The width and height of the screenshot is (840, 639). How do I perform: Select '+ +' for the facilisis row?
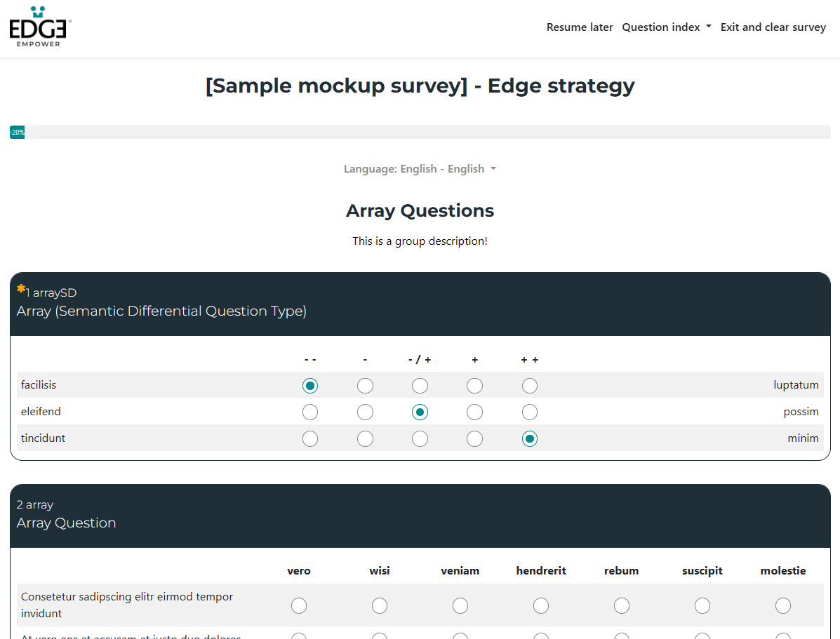click(x=530, y=386)
